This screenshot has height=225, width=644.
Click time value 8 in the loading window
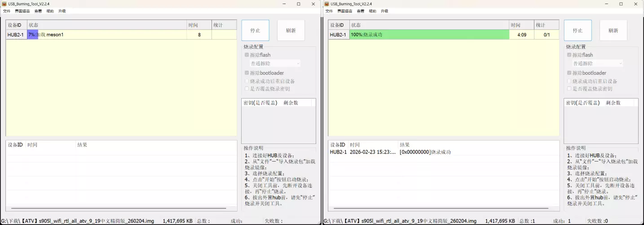click(x=199, y=35)
